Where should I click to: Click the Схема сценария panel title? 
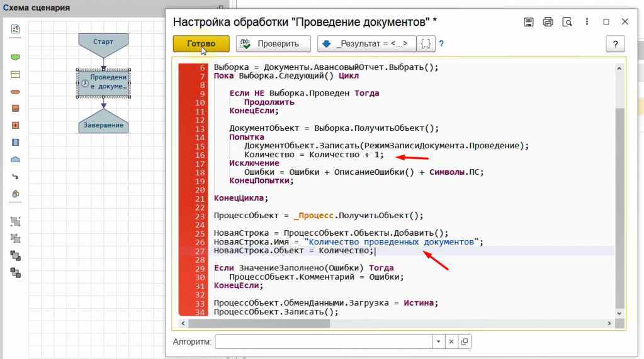(x=37, y=8)
